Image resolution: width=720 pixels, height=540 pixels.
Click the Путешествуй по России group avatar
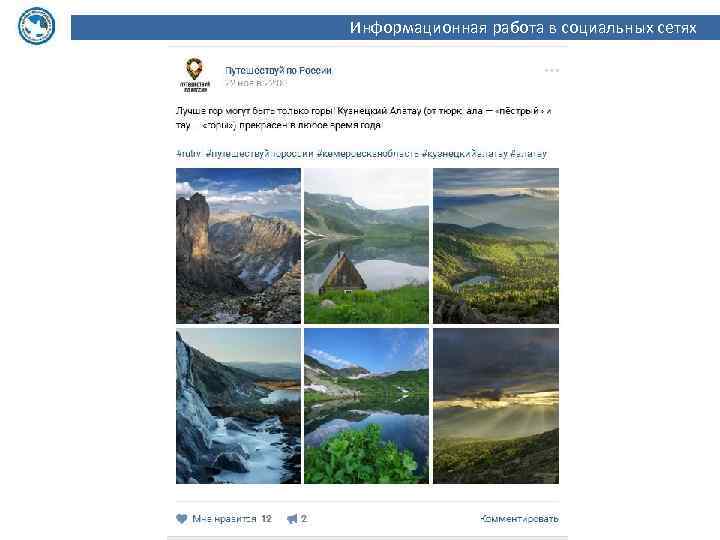point(195,75)
